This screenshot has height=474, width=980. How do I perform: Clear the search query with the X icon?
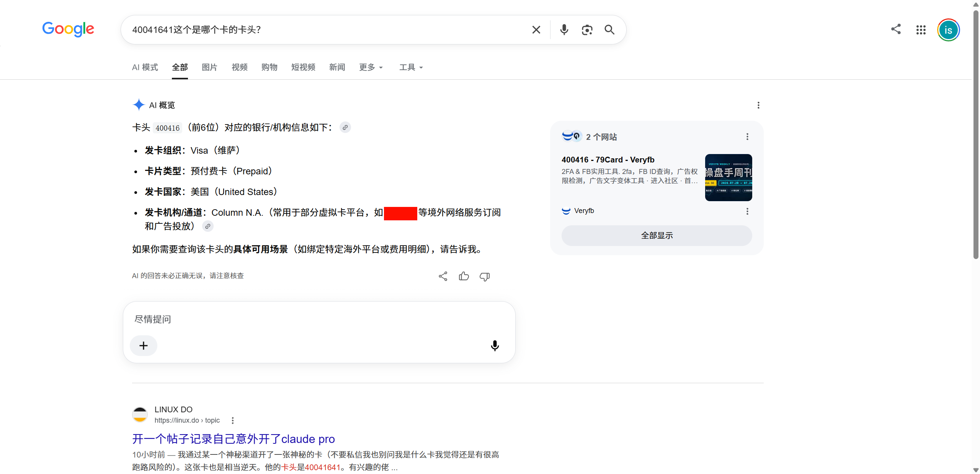point(536,30)
